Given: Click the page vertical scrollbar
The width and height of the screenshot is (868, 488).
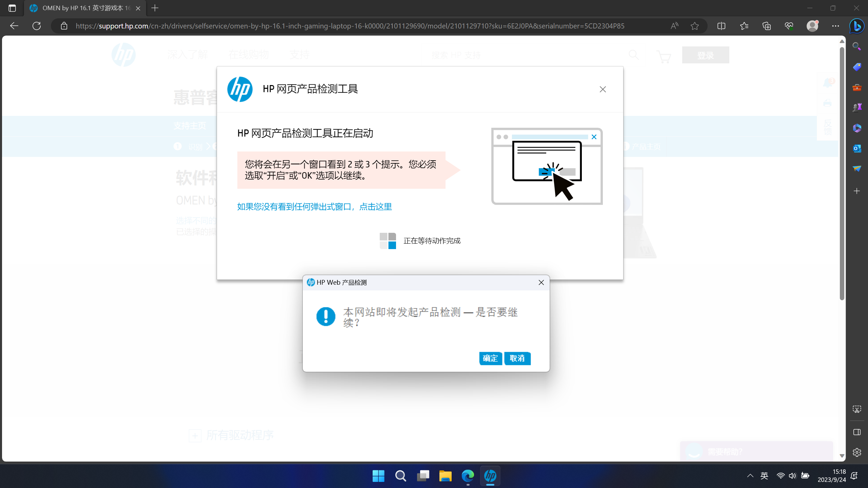Looking at the screenshot, I should click(842, 173).
